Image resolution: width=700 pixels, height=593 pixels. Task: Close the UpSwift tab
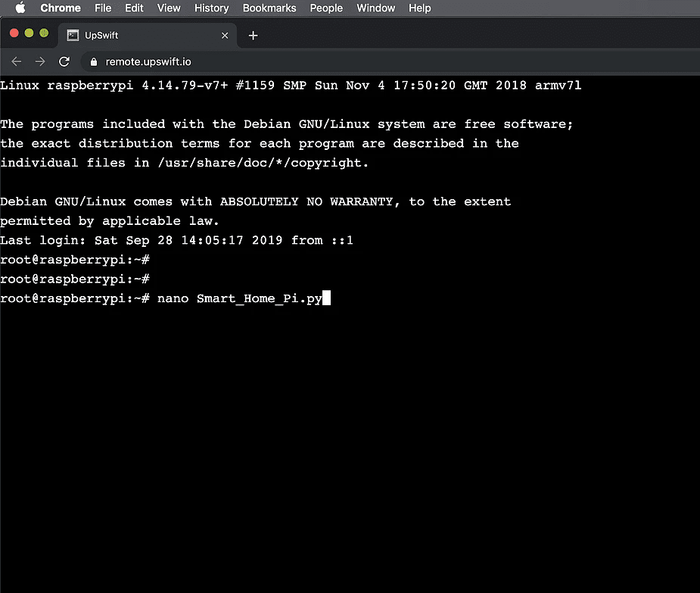225,36
